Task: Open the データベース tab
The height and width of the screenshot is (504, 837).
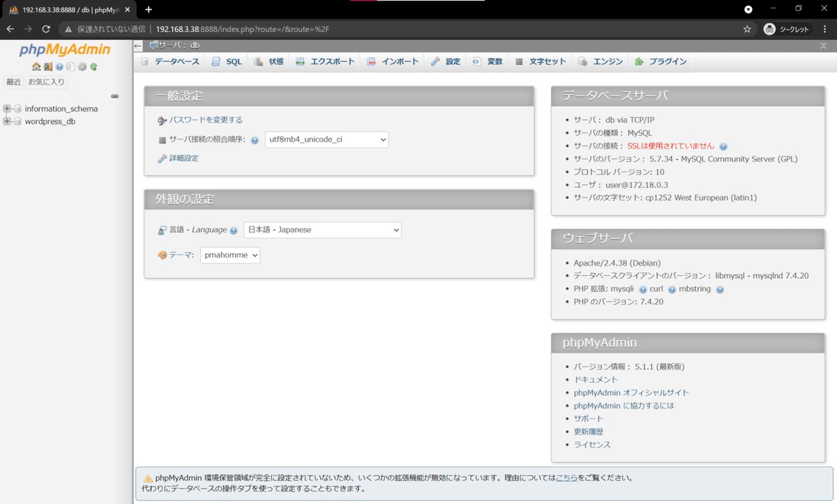Action: [x=170, y=61]
